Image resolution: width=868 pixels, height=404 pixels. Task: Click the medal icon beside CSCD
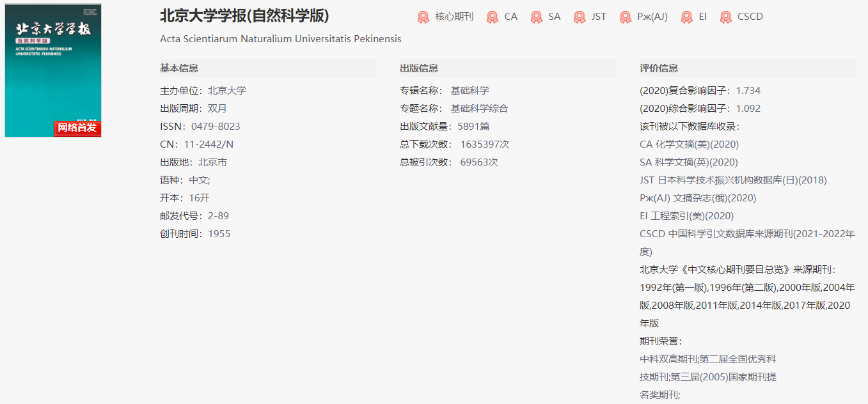tap(725, 17)
